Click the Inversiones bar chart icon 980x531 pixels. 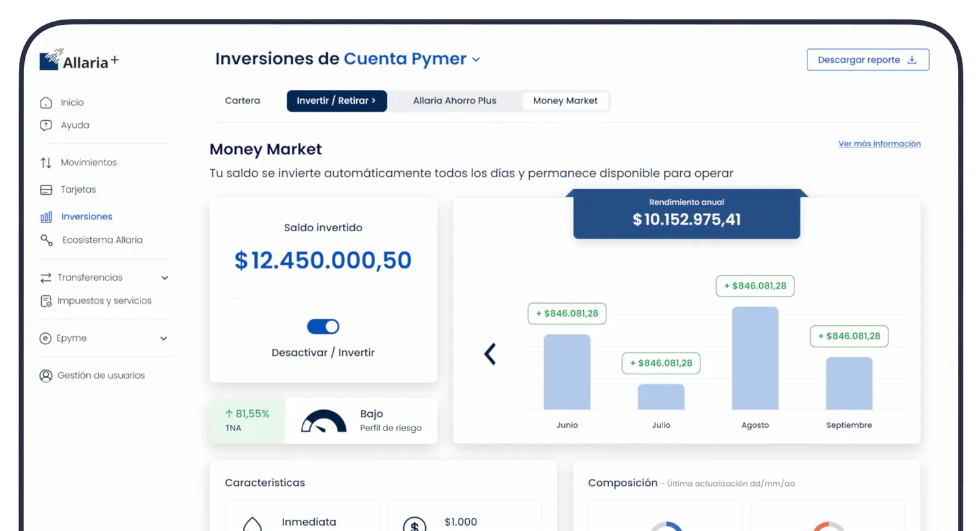pyautogui.click(x=46, y=217)
